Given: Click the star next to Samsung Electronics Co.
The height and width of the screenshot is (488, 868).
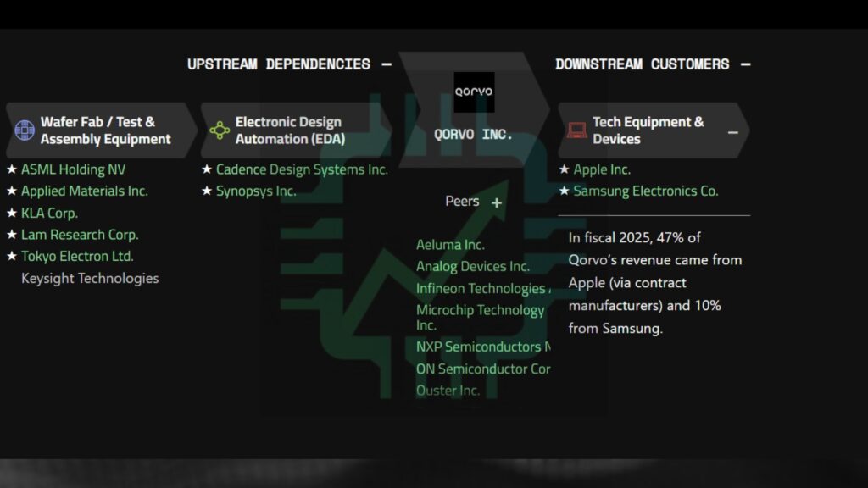Looking at the screenshot, I should pos(565,191).
